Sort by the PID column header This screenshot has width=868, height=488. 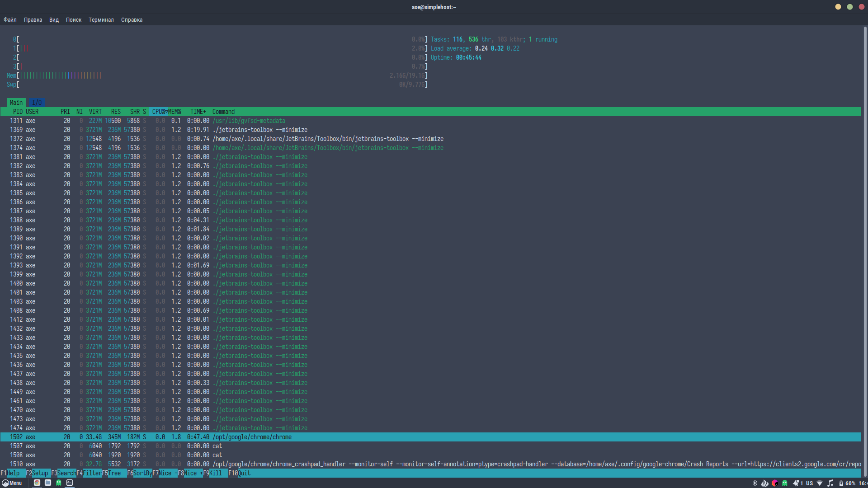click(x=18, y=112)
